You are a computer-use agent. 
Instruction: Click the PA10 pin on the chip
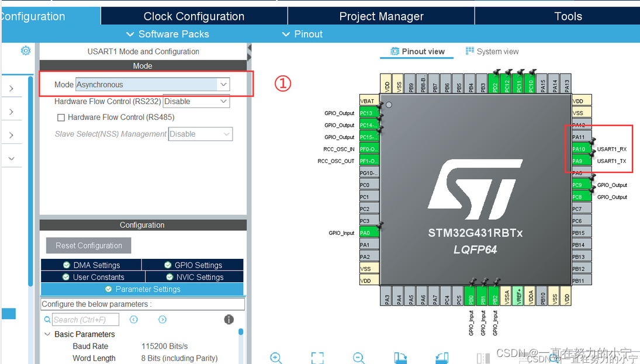pos(582,149)
